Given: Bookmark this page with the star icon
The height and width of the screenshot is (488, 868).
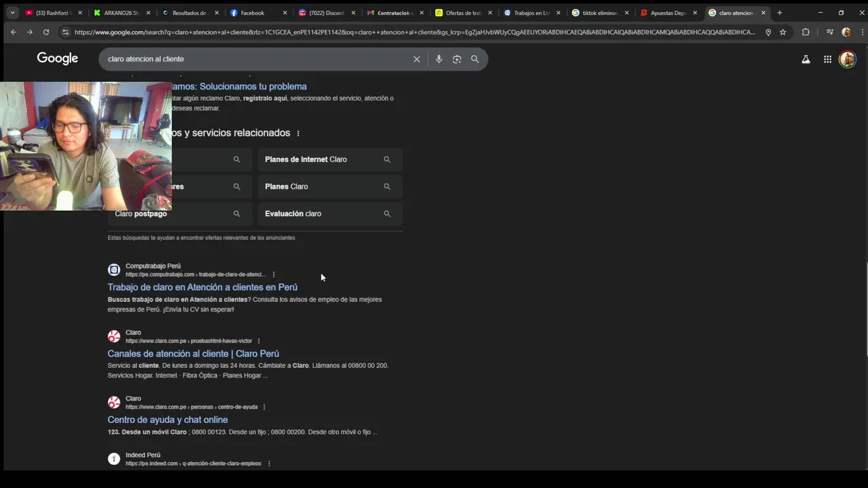Looking at the screenshot, I should pos(783,32).
